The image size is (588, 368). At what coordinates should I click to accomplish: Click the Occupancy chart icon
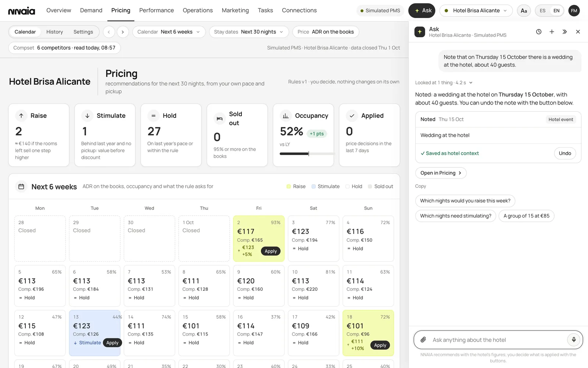286,116
